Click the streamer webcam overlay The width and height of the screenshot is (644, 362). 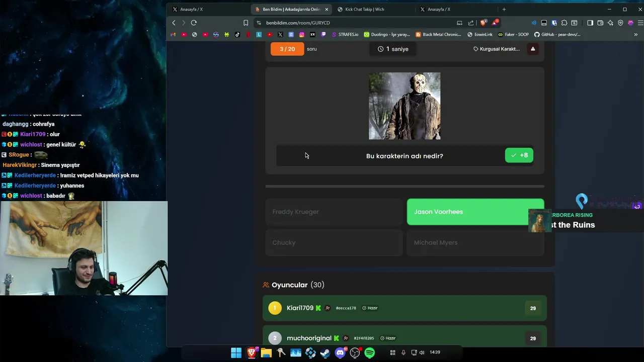[x=84, y=248]
